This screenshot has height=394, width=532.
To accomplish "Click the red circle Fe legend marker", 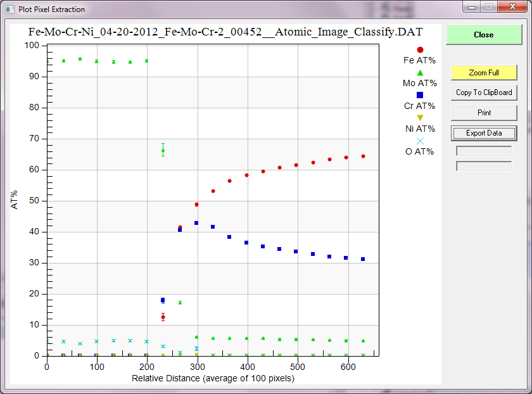I will click(x=419, y=49).
